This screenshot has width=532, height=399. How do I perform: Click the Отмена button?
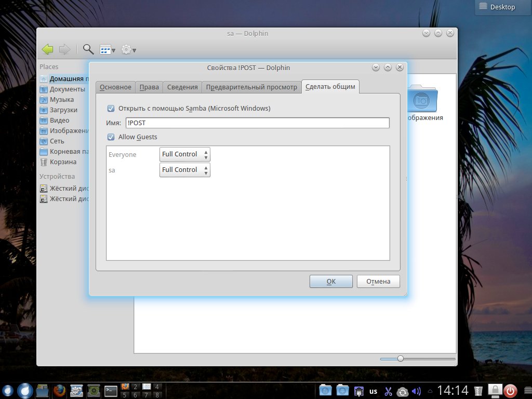(378, 282)
